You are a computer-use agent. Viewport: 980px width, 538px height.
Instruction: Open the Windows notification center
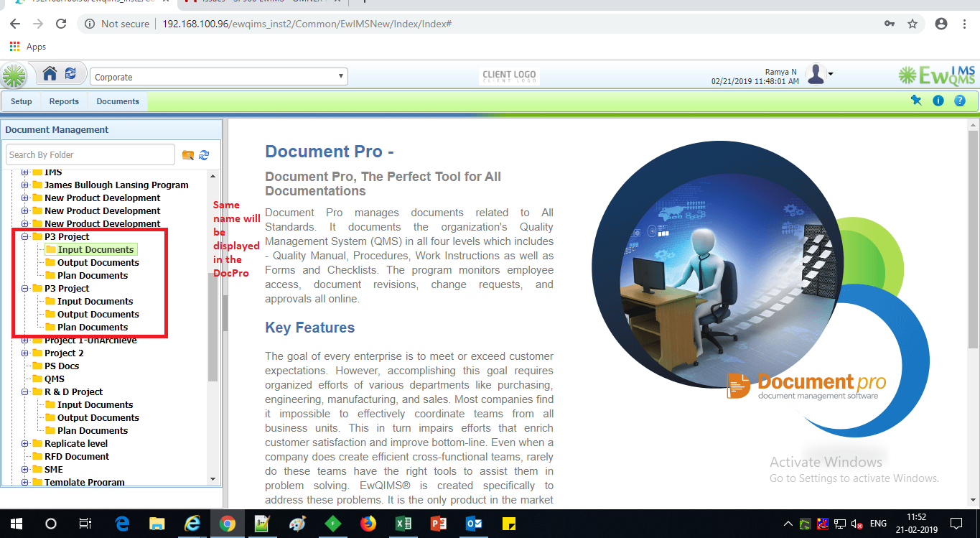coord(956,524)
